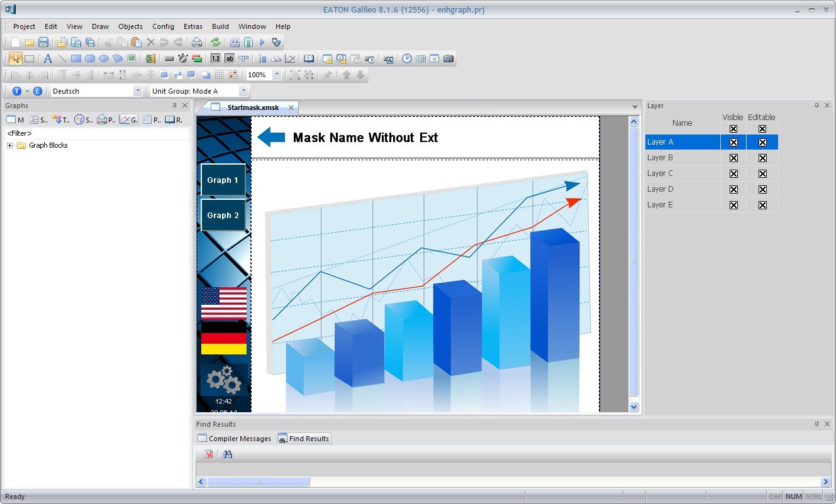Image resolution: width=836 pixels, height=504 pixels.
Task: Open the Objects menu
Action: click(130, 26)
